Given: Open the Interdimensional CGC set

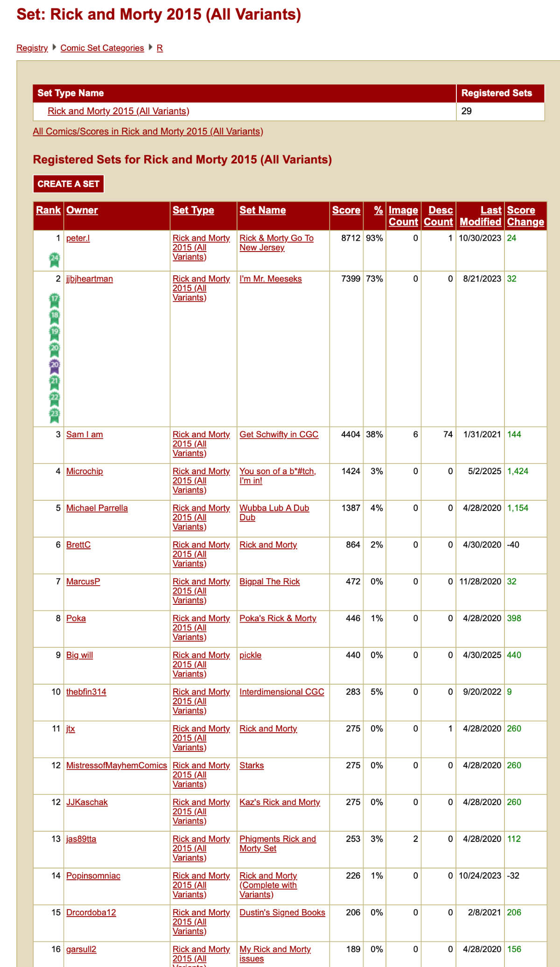Looking at the screenshot, I should (282, 692).
